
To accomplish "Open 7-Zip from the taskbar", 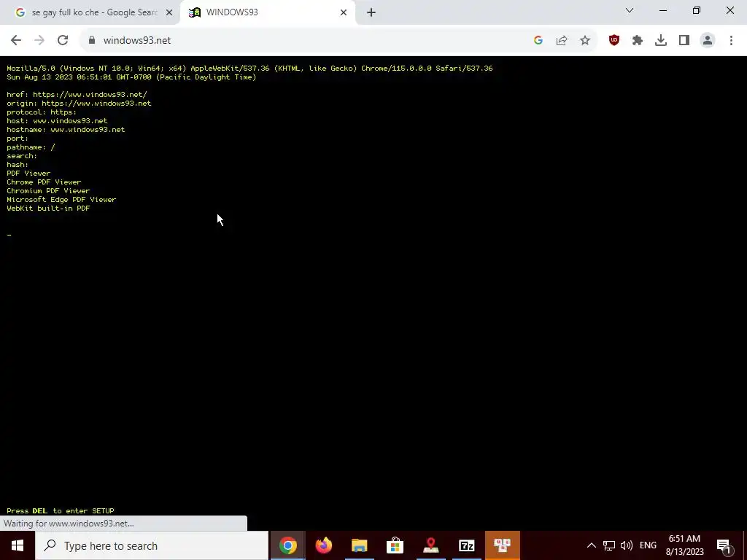I will coord(466,545).
